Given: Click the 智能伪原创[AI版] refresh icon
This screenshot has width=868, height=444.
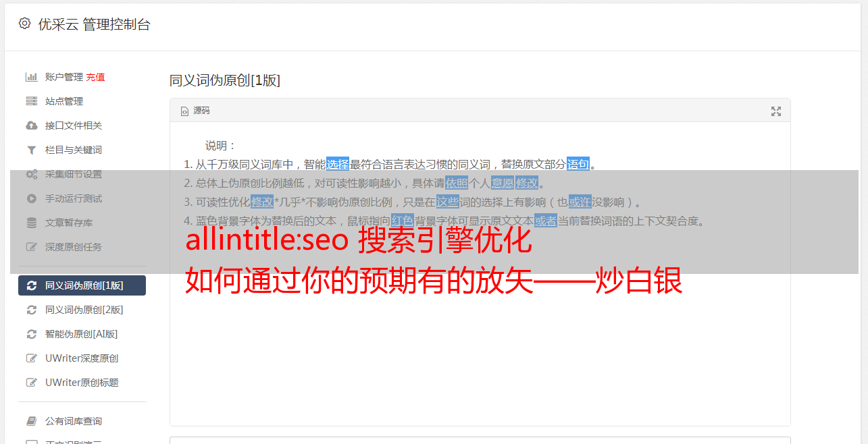Looking at the screenshot, I should tap(31, 334).
